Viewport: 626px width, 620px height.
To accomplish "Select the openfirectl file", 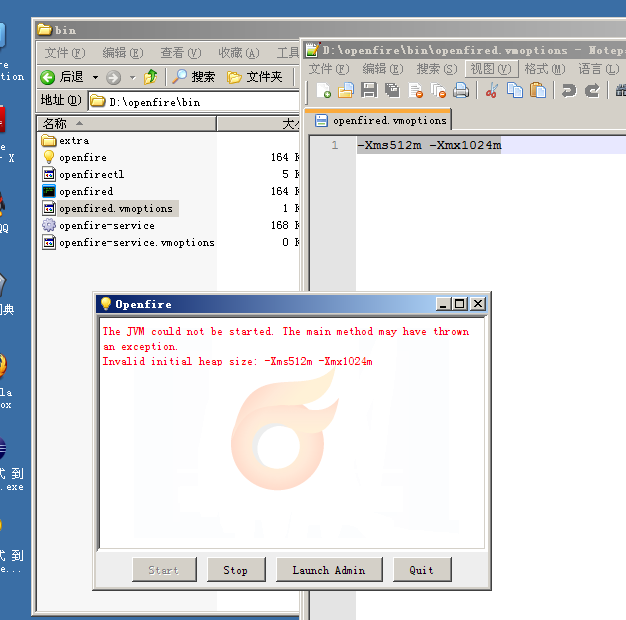I will click(x=83, y=174).
